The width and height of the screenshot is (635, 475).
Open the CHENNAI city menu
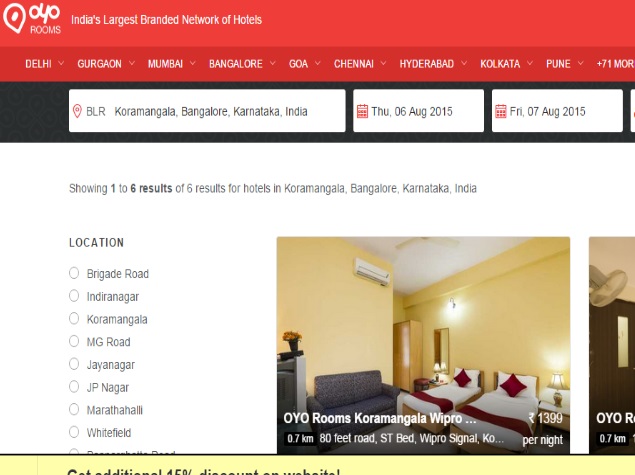point(359,64)
